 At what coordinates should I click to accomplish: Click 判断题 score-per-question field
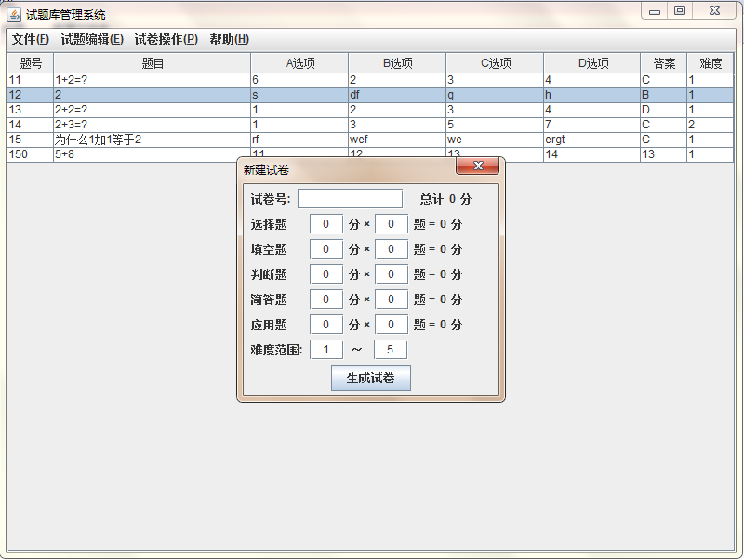(x=326, y=274)
